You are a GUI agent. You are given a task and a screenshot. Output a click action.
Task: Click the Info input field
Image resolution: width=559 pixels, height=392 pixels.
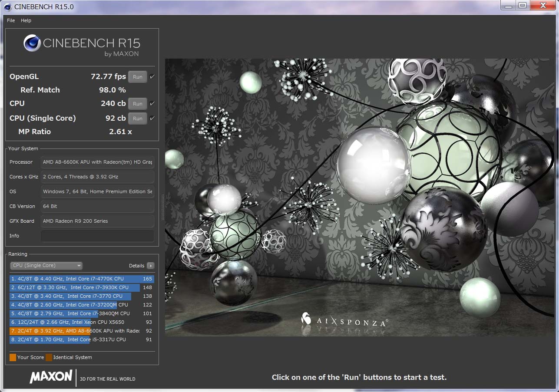(x=97, y=236)
